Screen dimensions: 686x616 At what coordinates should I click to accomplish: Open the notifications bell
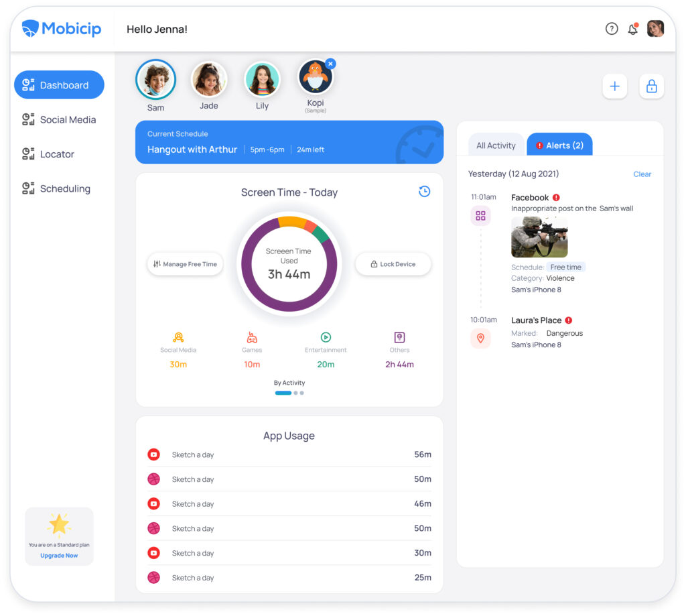pyautogui.click(x=632, y=29)
